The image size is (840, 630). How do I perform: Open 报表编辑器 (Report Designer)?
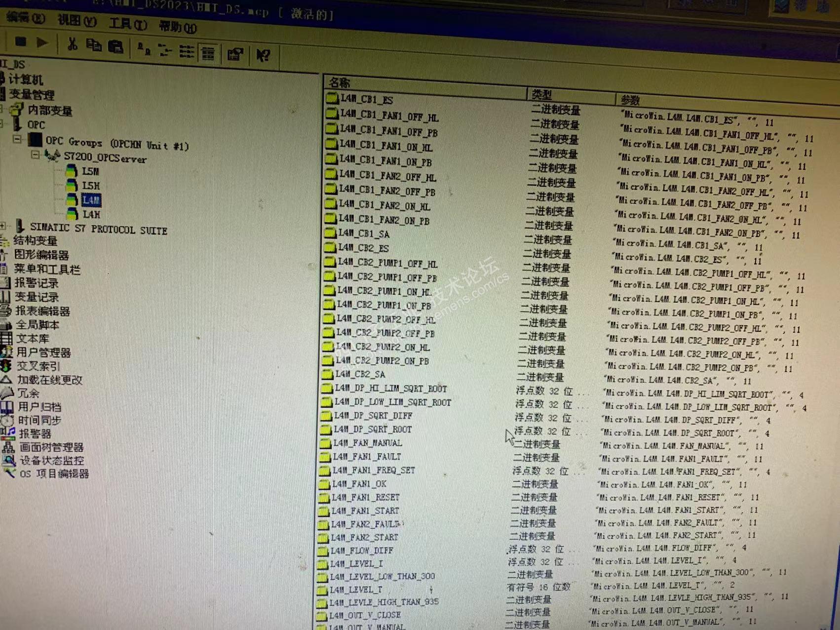tap(43, 311)
